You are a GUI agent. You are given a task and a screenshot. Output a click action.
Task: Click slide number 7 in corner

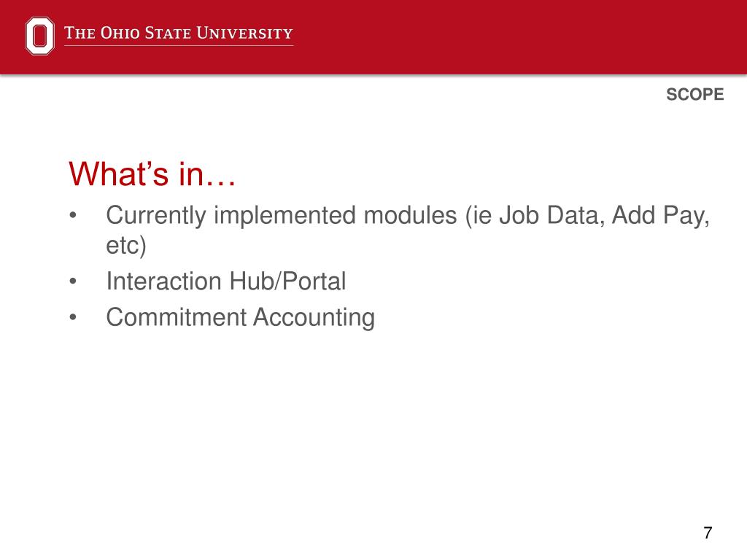pyautogui.click(x=708, y=532)
